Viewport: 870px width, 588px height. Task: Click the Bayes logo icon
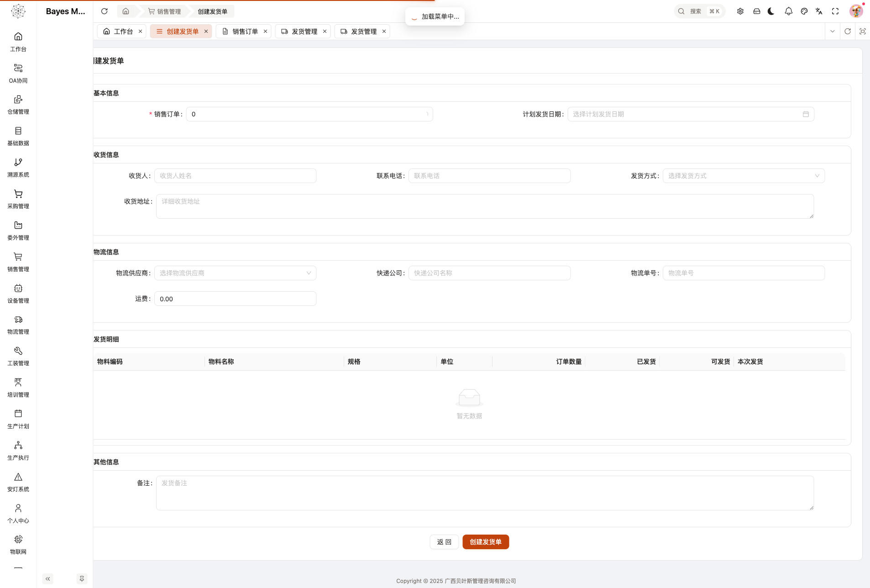[18, 11]
